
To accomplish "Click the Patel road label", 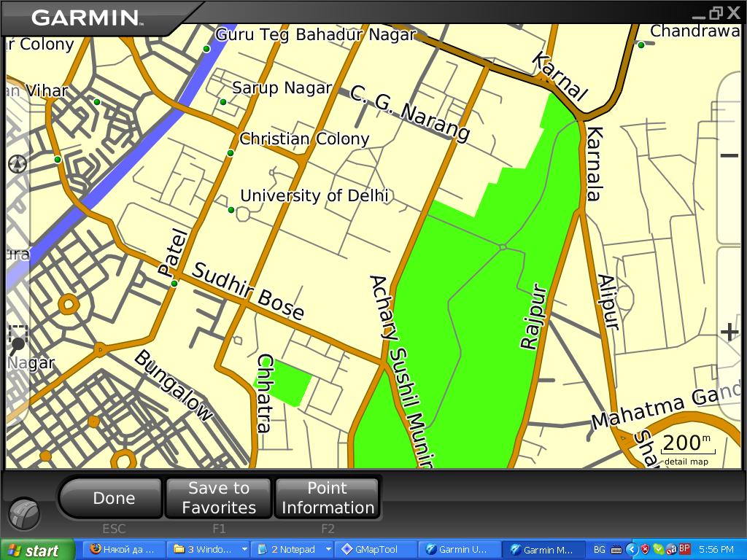I will pos(174,253).
